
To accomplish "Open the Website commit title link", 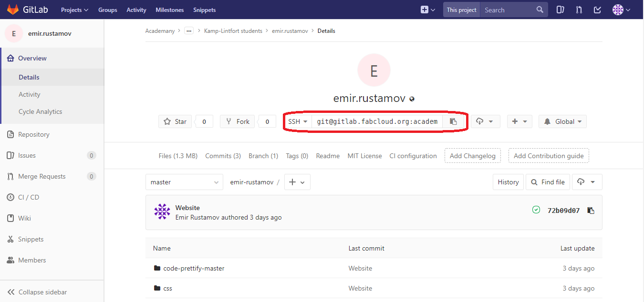I will 187,208.
